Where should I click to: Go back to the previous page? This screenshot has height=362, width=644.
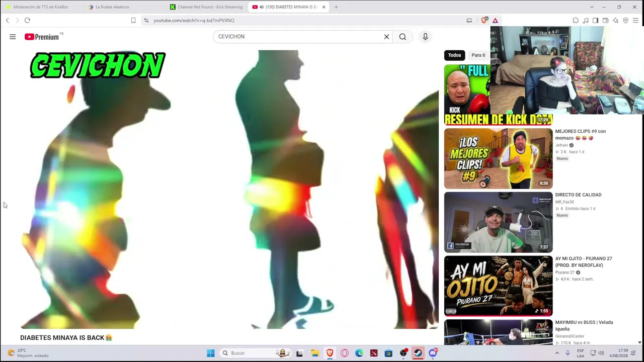coord(7,21)
